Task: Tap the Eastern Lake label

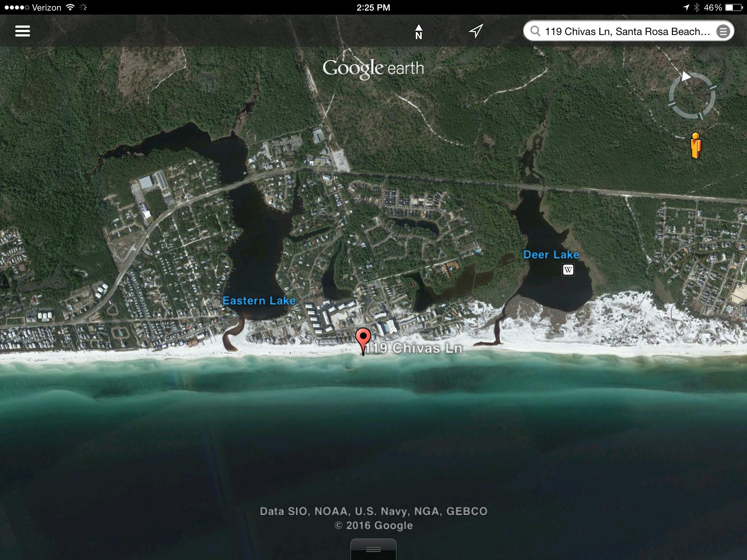Action: tap(259, 301)
